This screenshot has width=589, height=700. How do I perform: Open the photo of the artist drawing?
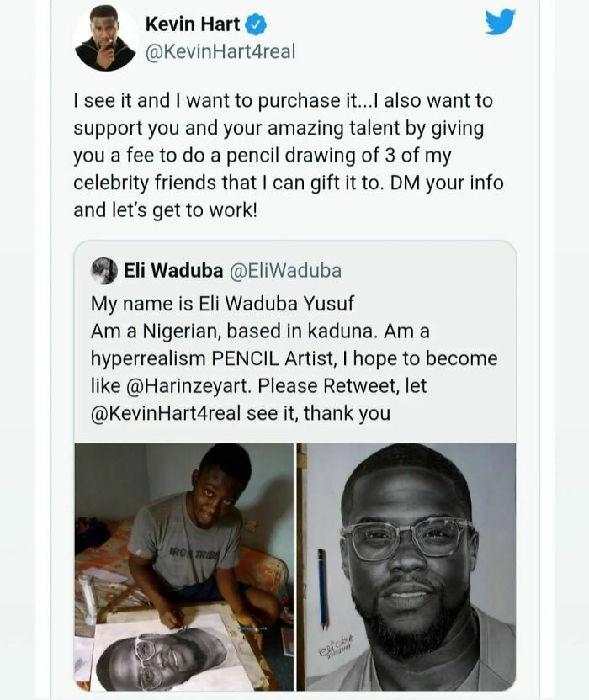point(183,567)
